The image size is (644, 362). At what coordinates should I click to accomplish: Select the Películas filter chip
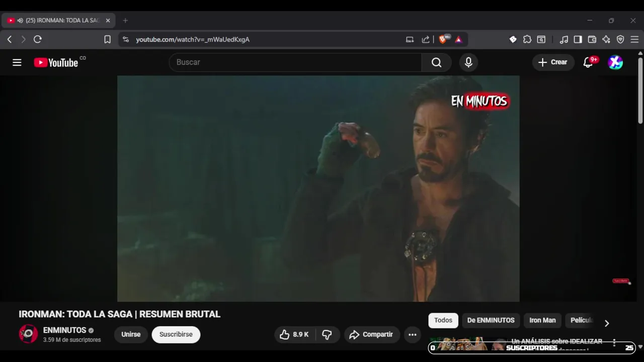[581, 320]
